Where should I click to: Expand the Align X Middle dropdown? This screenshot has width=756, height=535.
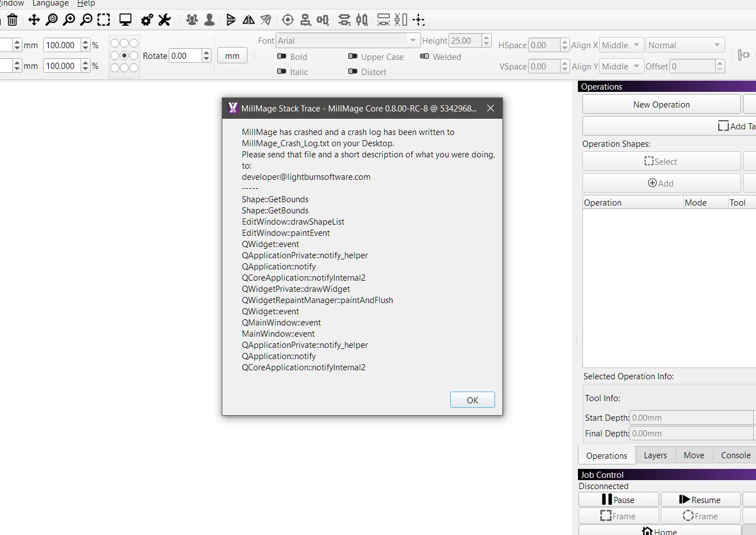[620, 45]
